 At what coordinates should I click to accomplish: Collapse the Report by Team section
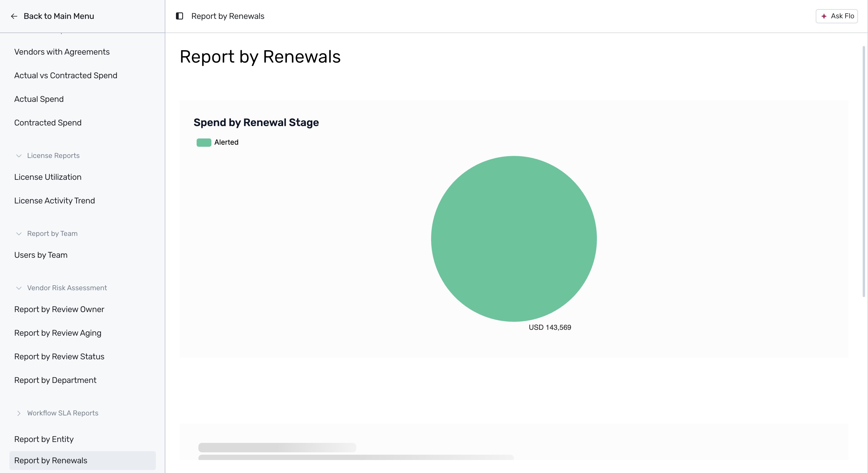[x=52, y=234]
